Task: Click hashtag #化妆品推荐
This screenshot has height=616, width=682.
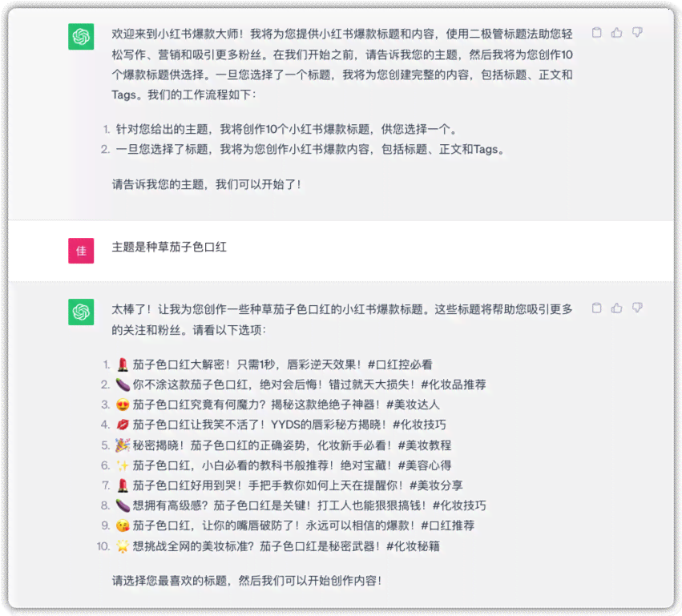Action: coord(454,384)
